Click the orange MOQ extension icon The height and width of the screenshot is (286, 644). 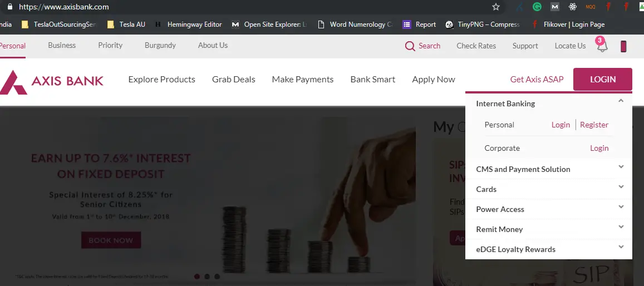(x=591, y=7)
